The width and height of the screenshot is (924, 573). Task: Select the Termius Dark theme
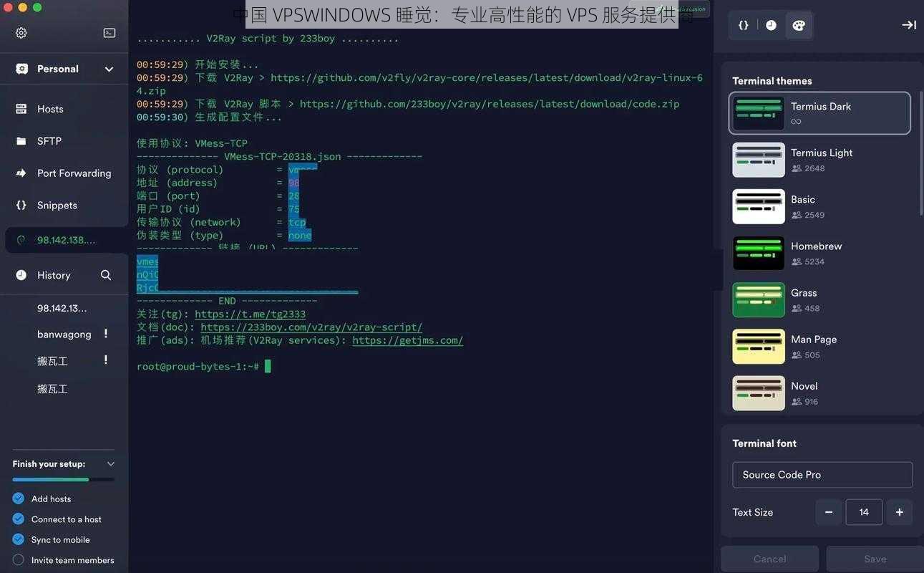click(x=820, y=113)
